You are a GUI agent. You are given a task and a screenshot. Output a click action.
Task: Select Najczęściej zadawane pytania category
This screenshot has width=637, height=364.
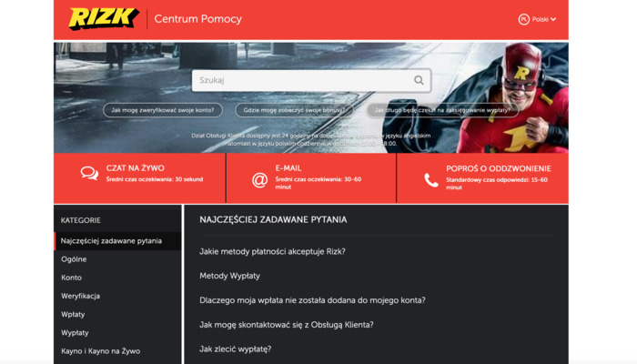coord(117,241)
